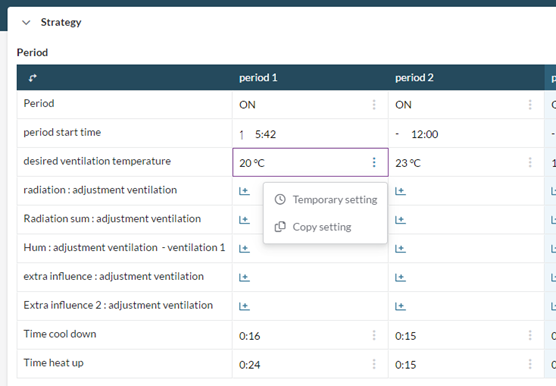
Task: Open kebab menu for Time cool down 0:16
Action: point(374,335)
